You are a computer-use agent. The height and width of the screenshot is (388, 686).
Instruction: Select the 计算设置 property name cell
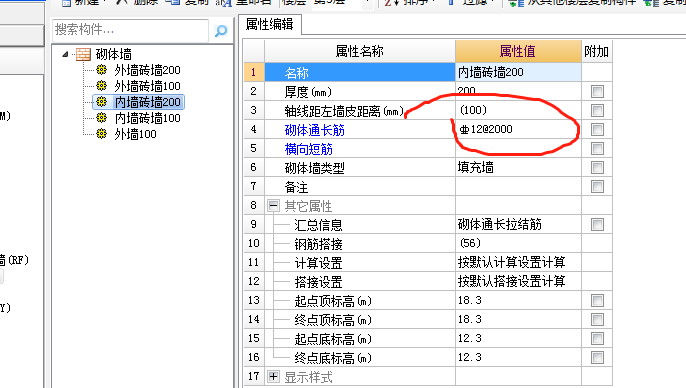click(360, 262)
